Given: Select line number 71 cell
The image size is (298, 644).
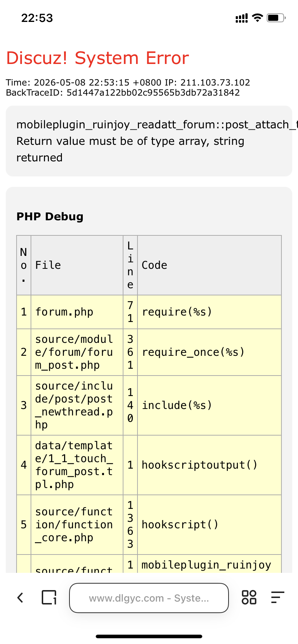Looking at the screenshot, I should pyautogui.click(x=130, y=312).
